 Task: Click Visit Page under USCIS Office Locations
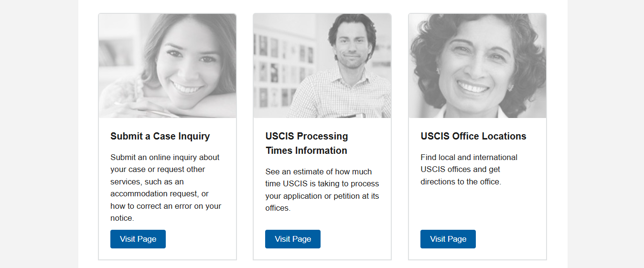[x=448, y=239]
